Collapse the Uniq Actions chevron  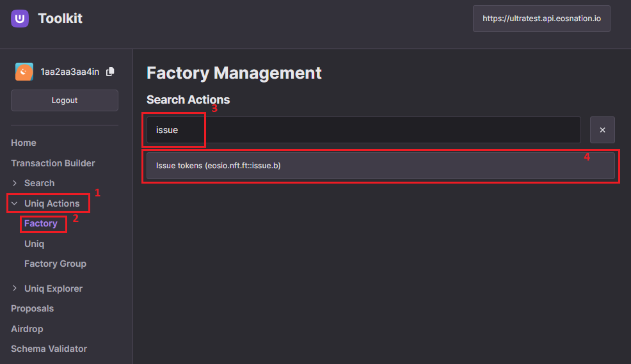(x=15, y=203)
